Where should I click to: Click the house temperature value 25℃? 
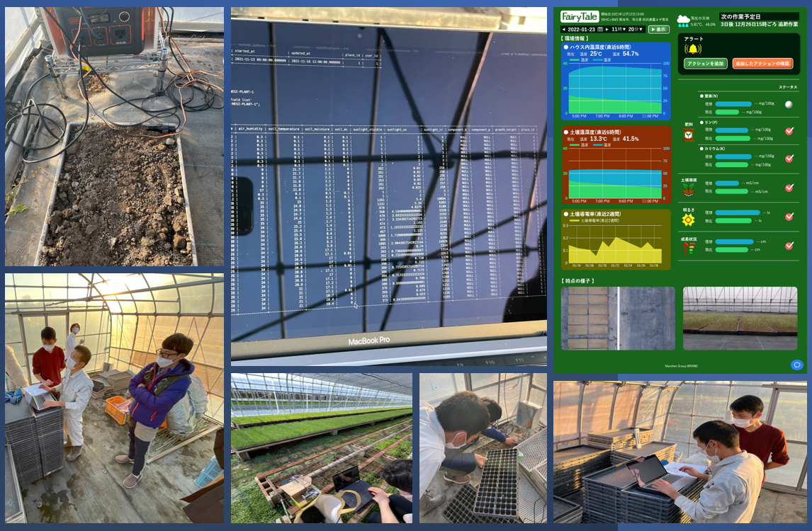(x=595, y=54)
